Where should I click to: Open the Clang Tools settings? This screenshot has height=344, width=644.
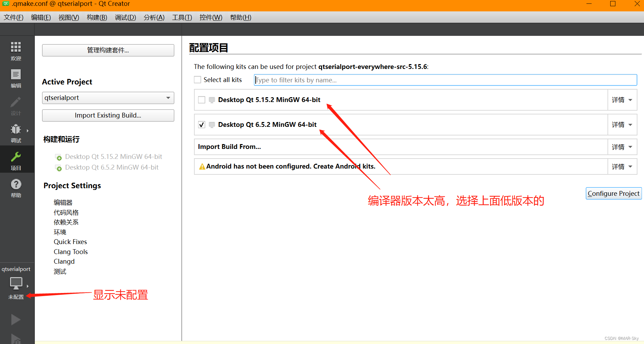pyautogui.click(x=71, y=252)
